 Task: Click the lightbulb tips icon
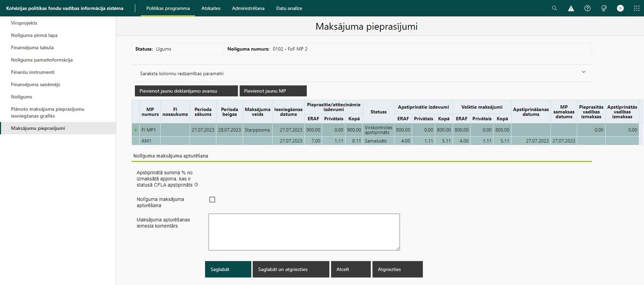pyautogui.click(x=604, y=8)
